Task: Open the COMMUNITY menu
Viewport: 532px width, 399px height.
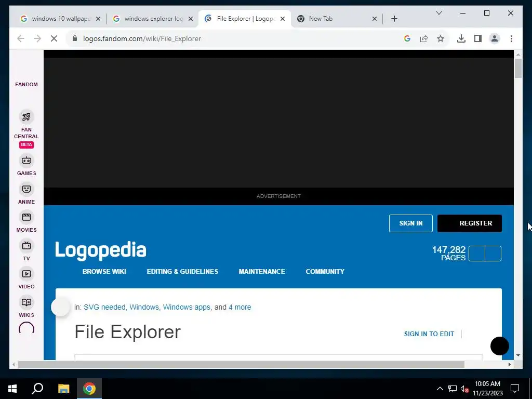Action: [325, 271]
